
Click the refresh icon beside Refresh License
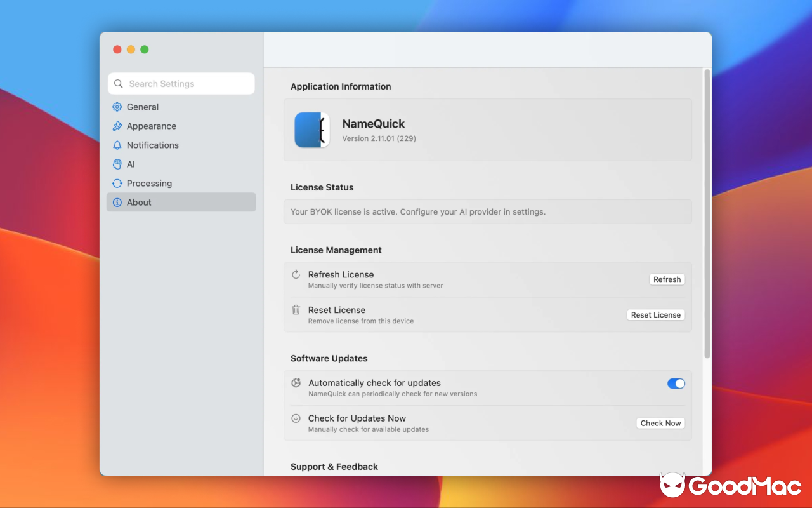point(296,274)
